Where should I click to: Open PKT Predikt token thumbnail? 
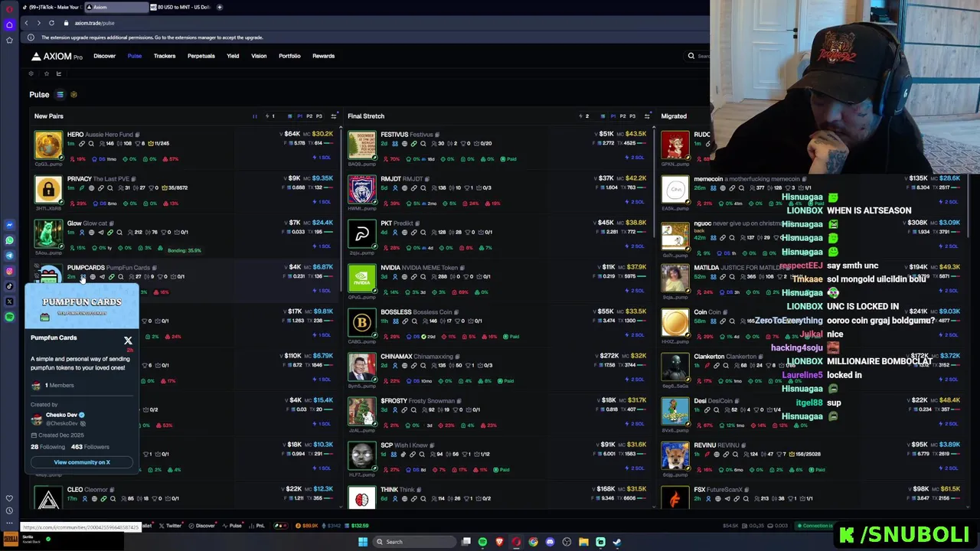click(362, 234)
